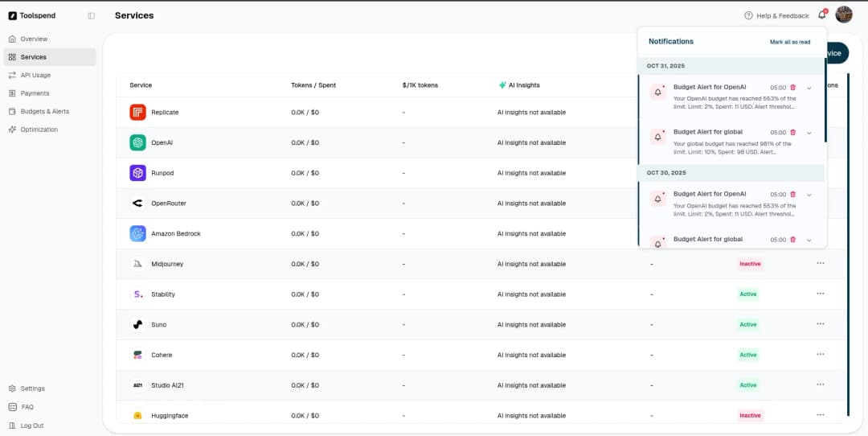
Task: Click the Runpod service logo
Action: click(137, 173)
